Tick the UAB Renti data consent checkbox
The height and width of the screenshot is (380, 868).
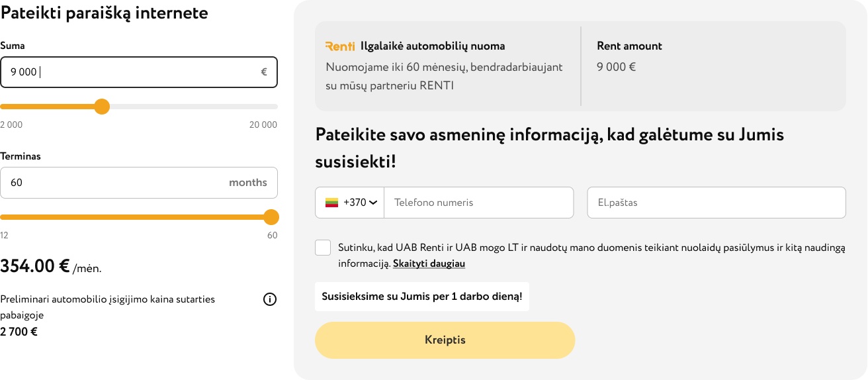[x=323, y=248]
